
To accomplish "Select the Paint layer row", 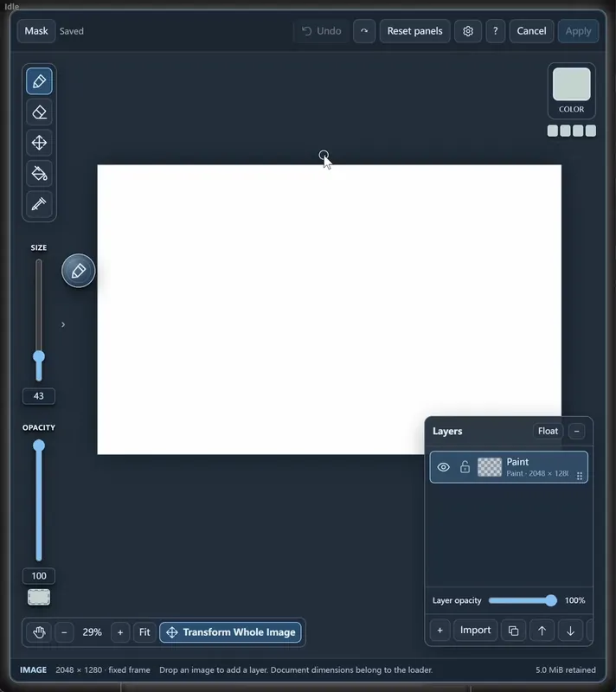I will click(509, 467).
